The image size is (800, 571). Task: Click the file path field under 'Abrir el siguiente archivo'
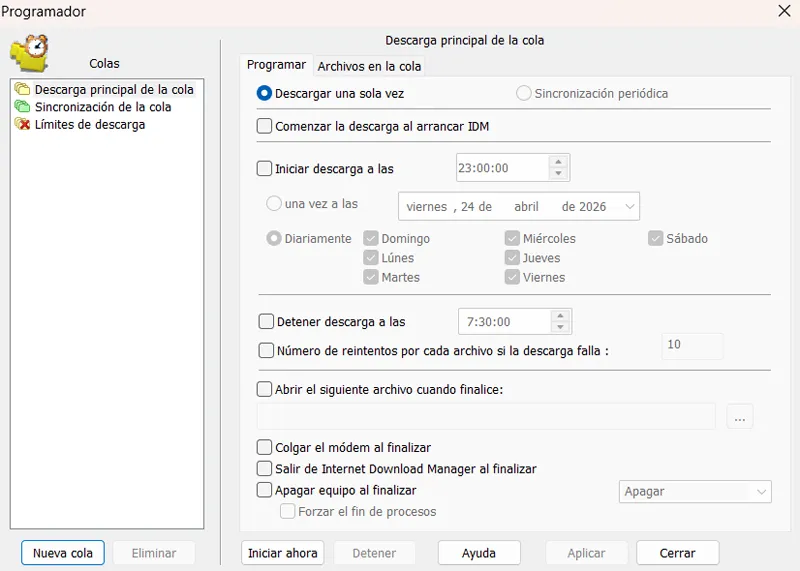pyautogui.click(x=486, y=416)
